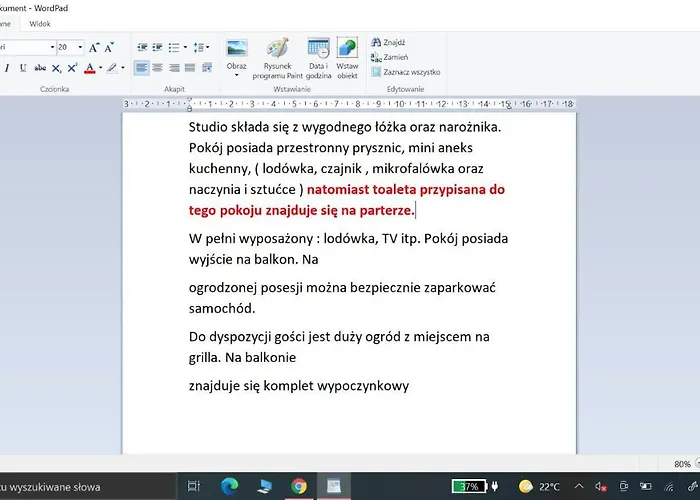Align text to the left

tap(142, 68)
